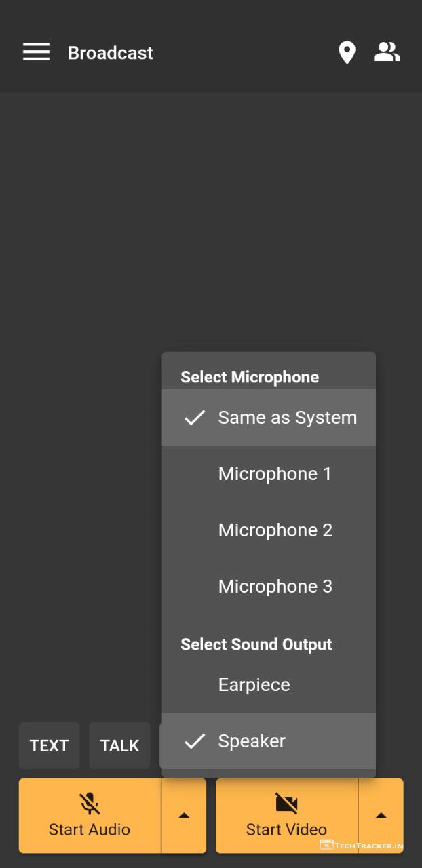Click the Start Video label
This screenshot has height=868, width=422.
pyautogui.click(x=286, y=829)
